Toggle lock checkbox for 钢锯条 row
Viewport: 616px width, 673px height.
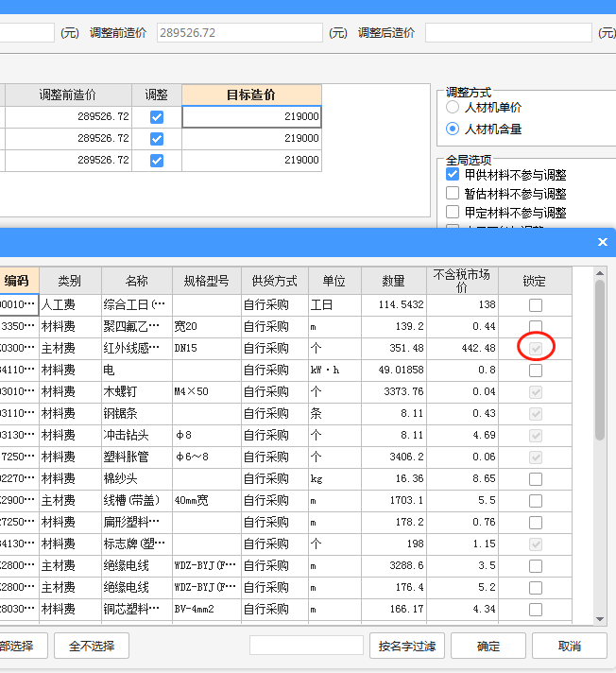pyautogui.click(x=536, y=414)
